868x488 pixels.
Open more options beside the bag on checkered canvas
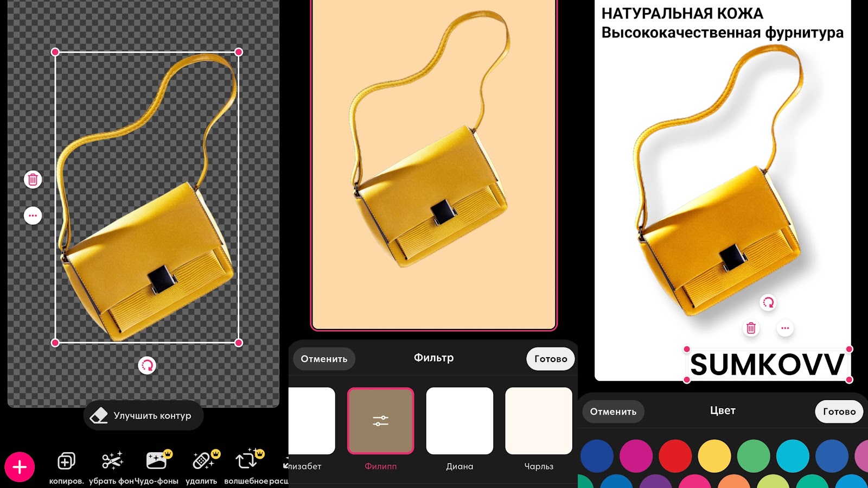tap(33, 216)
